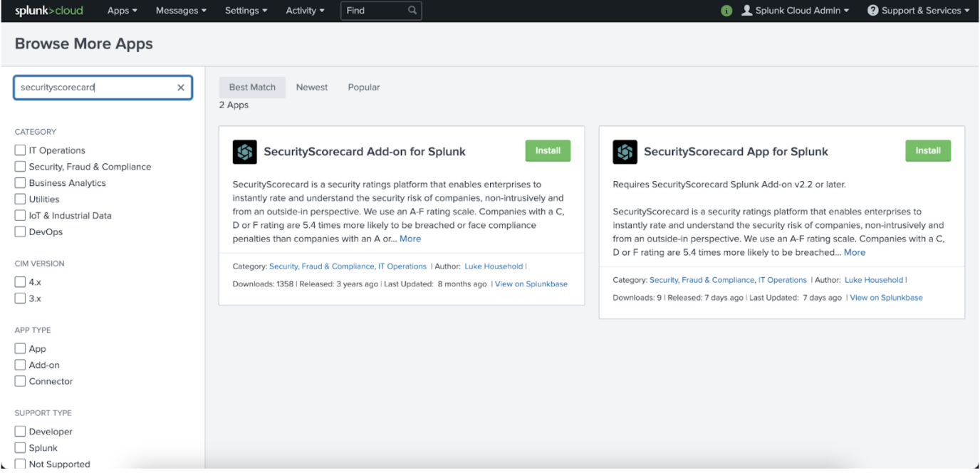
Task: Click the Downloads: 9 text
Action: [637, 298]
